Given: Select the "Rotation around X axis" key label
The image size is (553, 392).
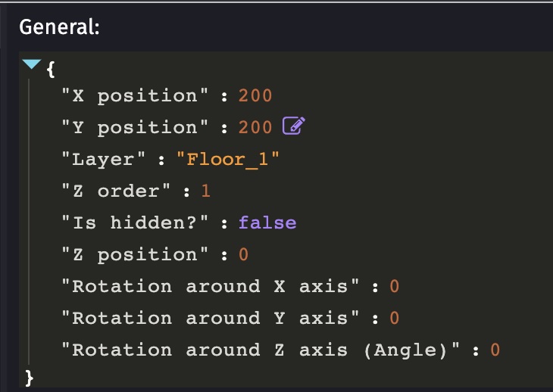Looking at the screenshot, I should click(x=211, y=286).
